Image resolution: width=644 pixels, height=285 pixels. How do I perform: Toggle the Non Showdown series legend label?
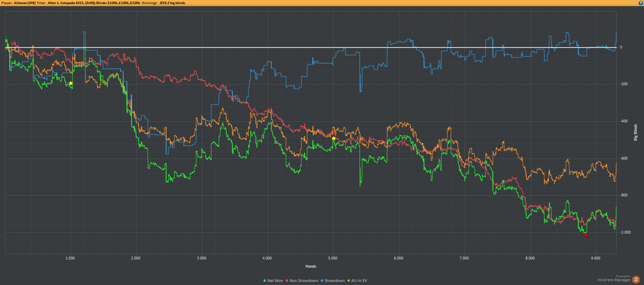tap(304, 281)
